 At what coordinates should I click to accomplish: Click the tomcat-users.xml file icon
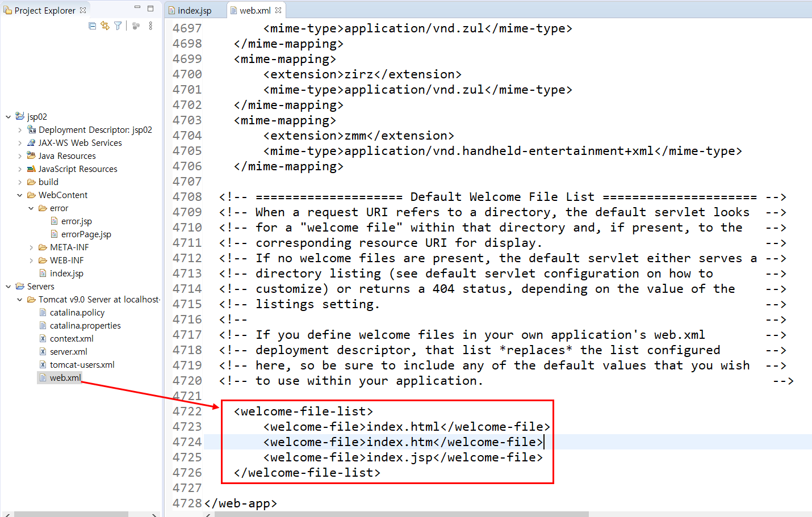coord(43,365)
